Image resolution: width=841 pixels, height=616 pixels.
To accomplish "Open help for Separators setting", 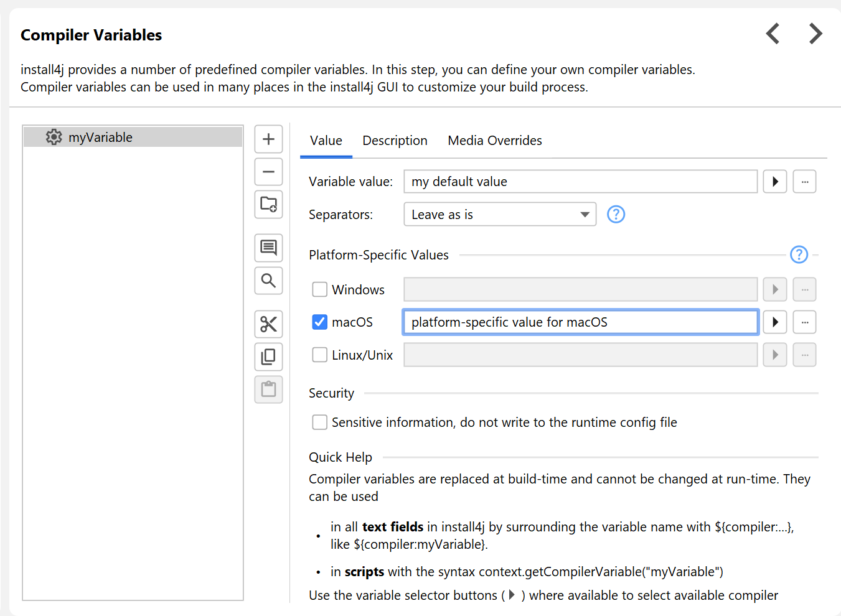I will [616, 214].
